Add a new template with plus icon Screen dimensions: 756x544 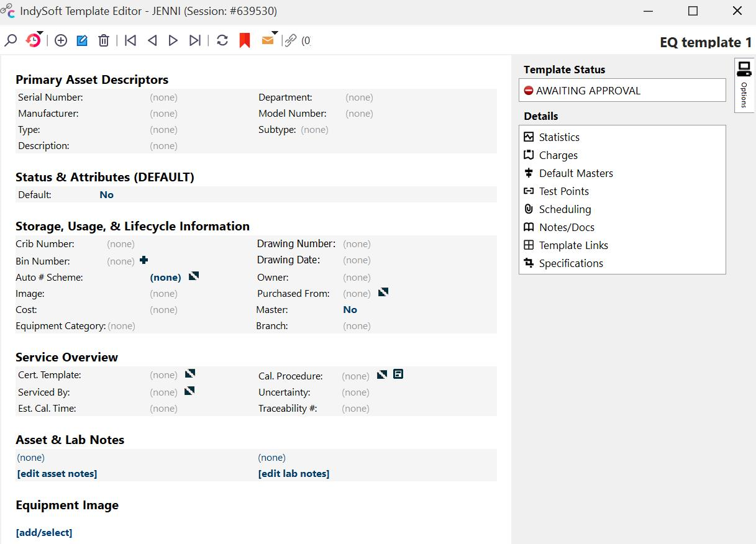coord(61,40)
